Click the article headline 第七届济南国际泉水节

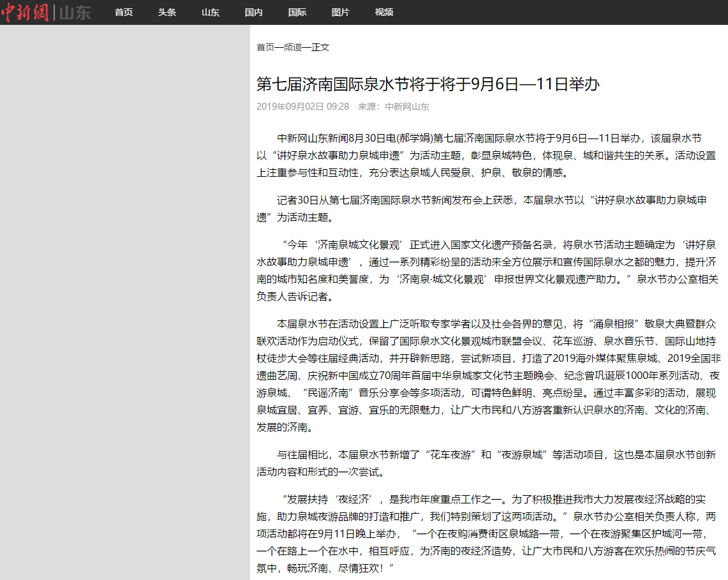pos(428,84)
